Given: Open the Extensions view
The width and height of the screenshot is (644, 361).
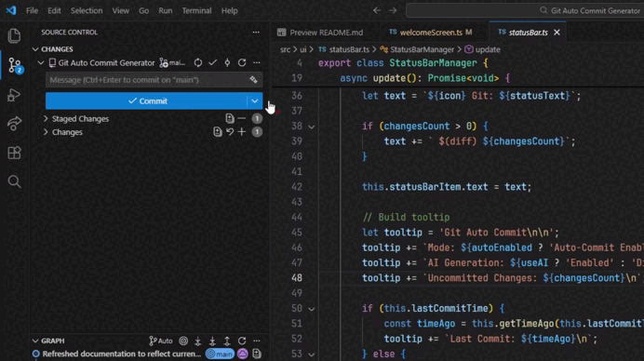Looking at the screenshot, I should [x=14, y=153].
